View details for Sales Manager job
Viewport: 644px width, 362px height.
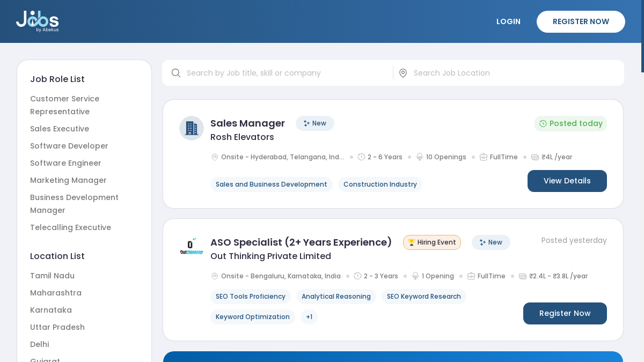[567, 181]
